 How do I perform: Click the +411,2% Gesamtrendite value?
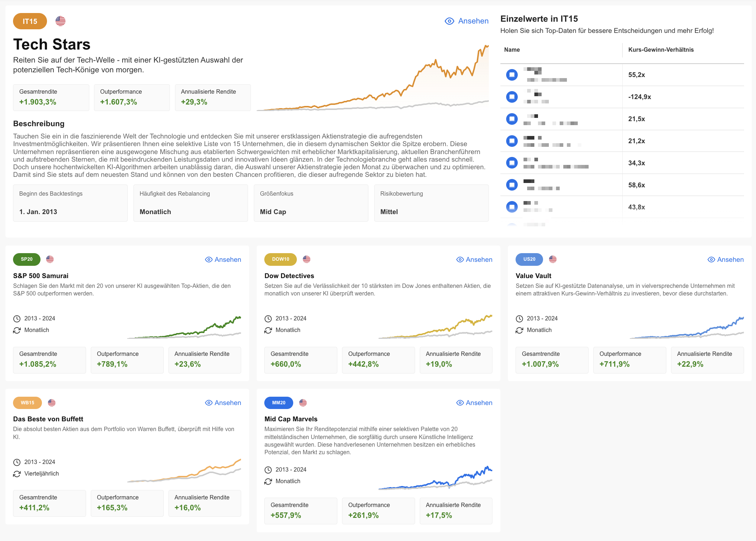(x=34, y=508)
